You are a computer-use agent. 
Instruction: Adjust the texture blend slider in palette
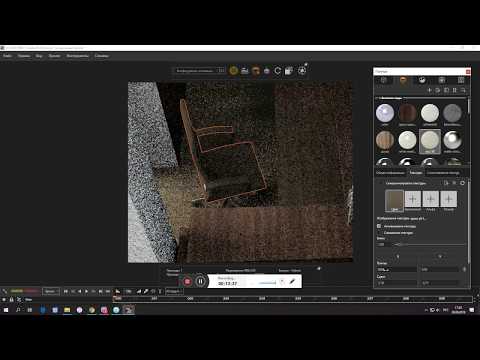coord(430,244)
